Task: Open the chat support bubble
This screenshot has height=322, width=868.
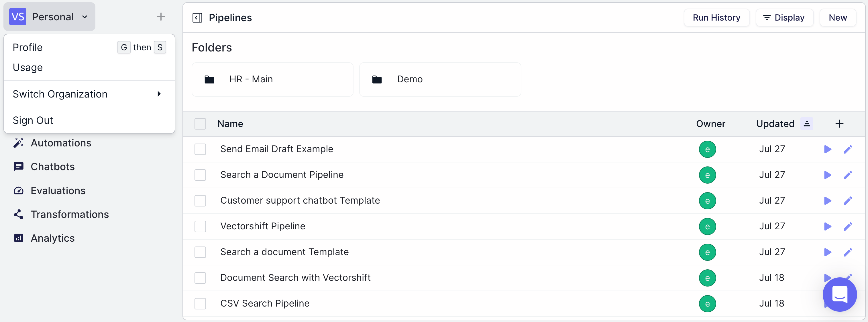Action: coord(839,295)
